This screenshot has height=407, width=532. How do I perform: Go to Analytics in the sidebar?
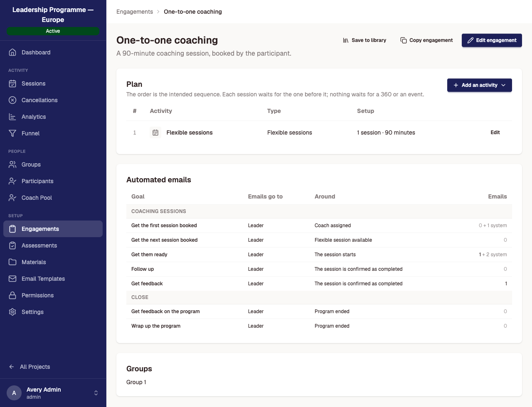[53, 117]
